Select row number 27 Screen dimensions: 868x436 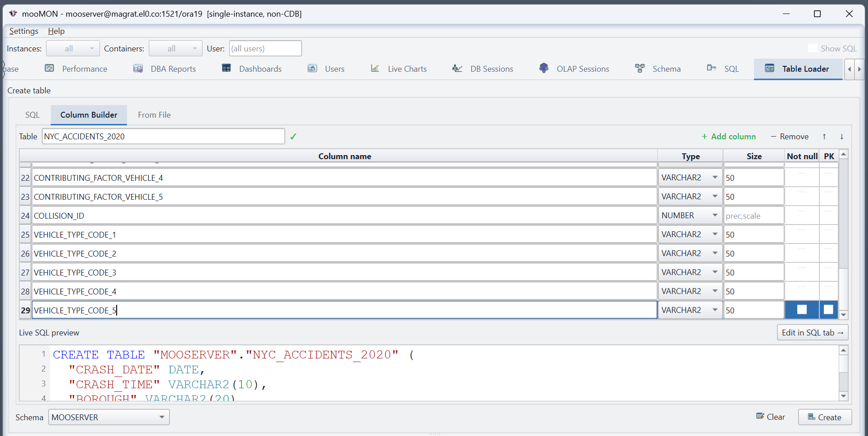25,272
